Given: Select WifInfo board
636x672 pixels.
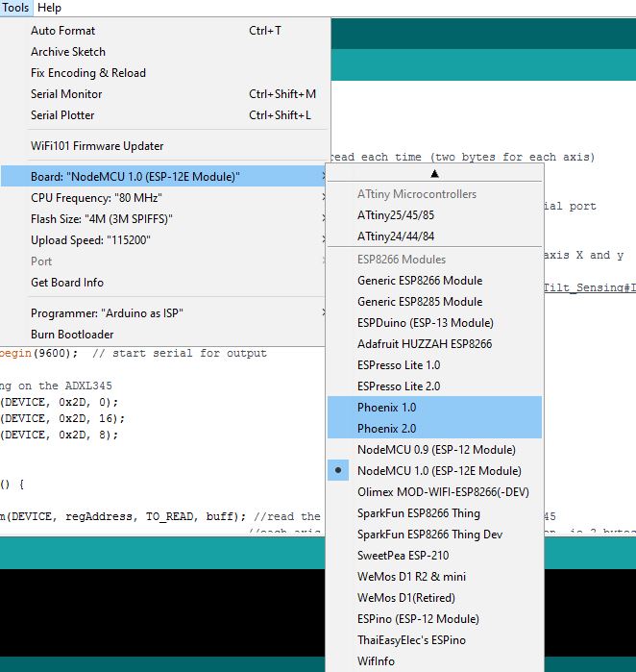Looking at the screenshot, I should [x=434, y=660].
